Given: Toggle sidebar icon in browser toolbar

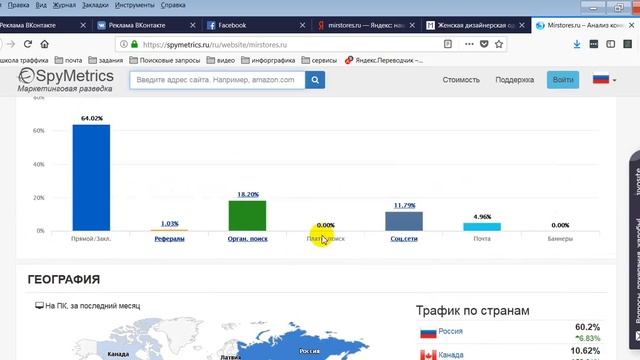Looking at the screenshot, I should click(x=611, y=44).
